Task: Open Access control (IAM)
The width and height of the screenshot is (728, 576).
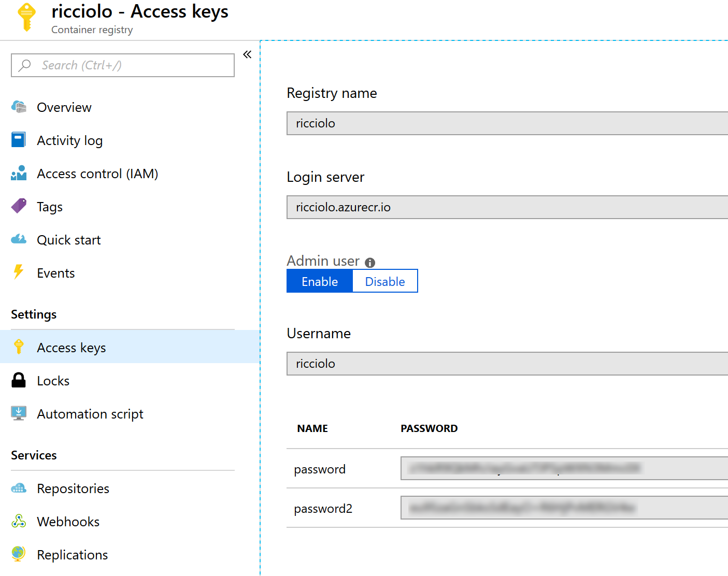Action: pyautogui.click(x=97, y=174)
